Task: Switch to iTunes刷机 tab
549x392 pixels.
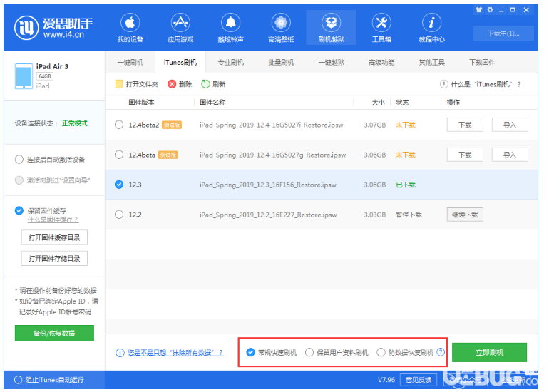Action: click(180, 62)
